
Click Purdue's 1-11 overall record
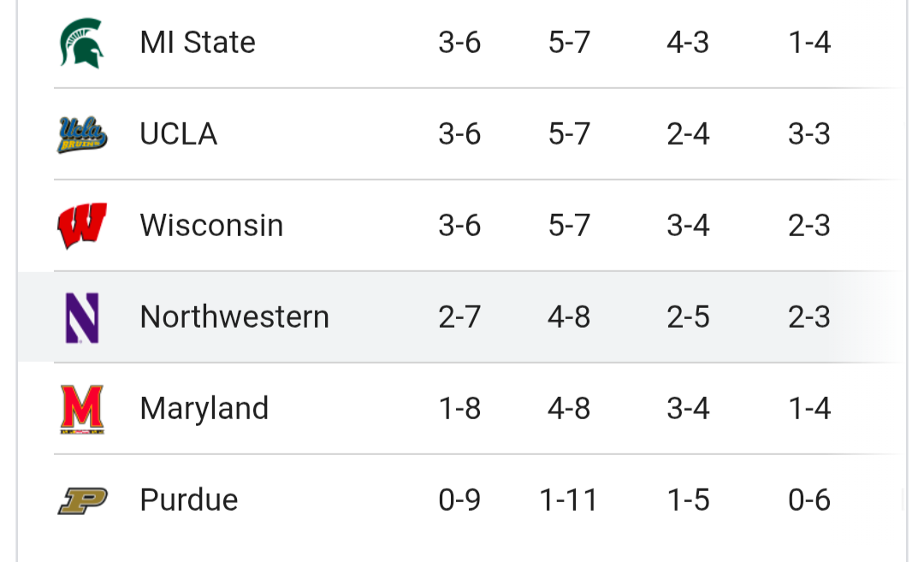point(569,500)
